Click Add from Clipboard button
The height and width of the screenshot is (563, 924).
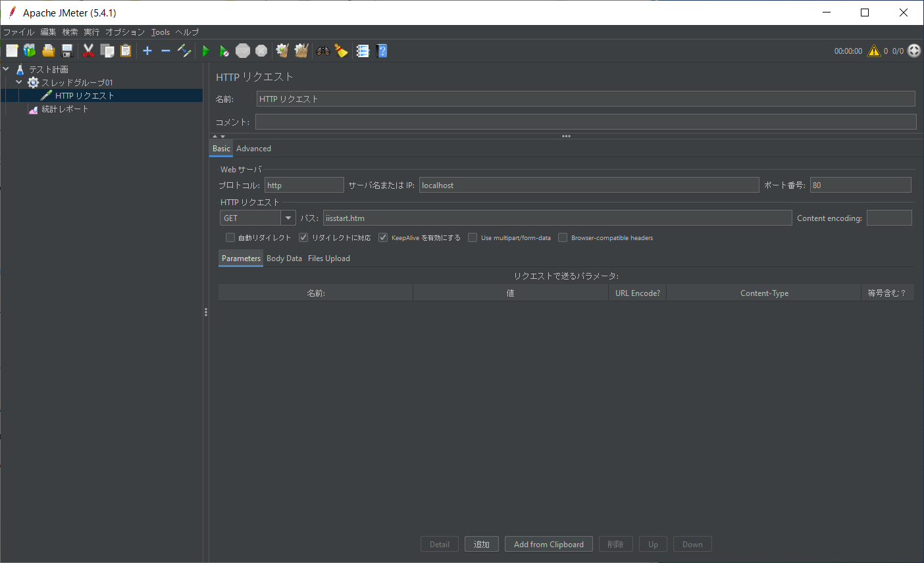tap(549, 544)
